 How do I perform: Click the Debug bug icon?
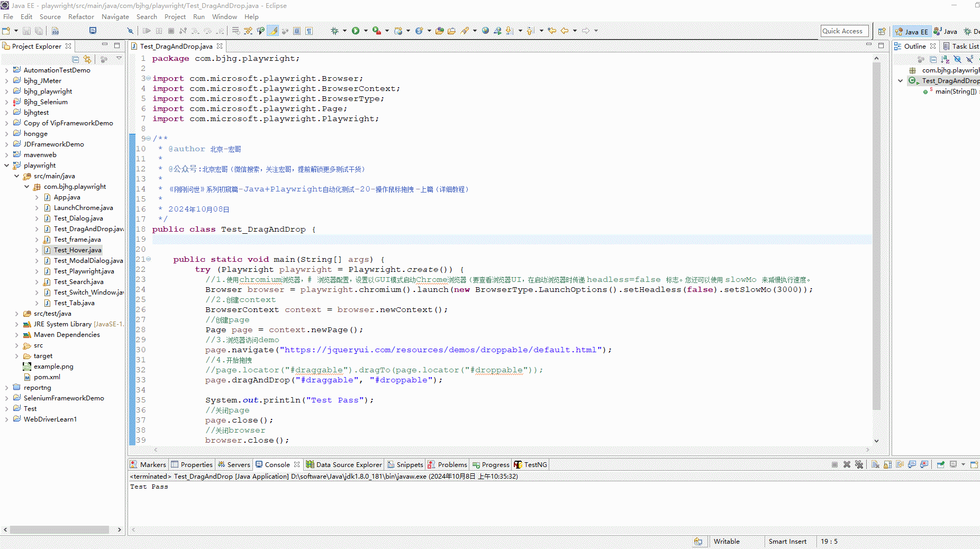point(334,31)
